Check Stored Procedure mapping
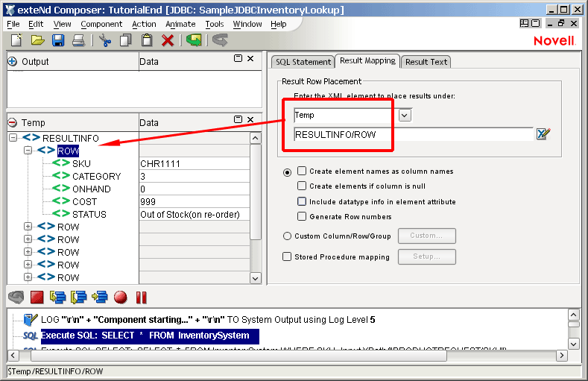The image size is (588, 381). (x=287, y=256)
